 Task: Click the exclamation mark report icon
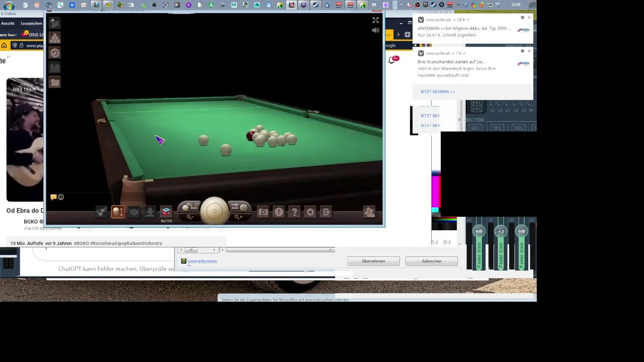point(279,212)
